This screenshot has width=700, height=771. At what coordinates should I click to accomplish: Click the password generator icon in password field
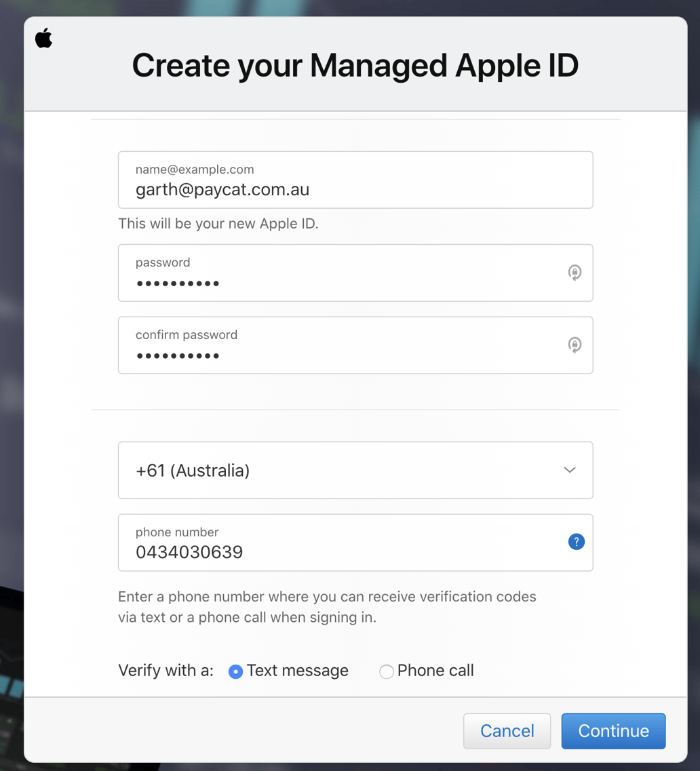[575, 273]
